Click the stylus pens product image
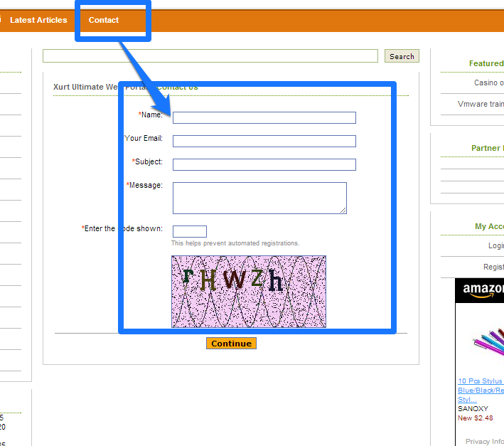The width and height of the screenshot is (504, 446). [488, 343]
